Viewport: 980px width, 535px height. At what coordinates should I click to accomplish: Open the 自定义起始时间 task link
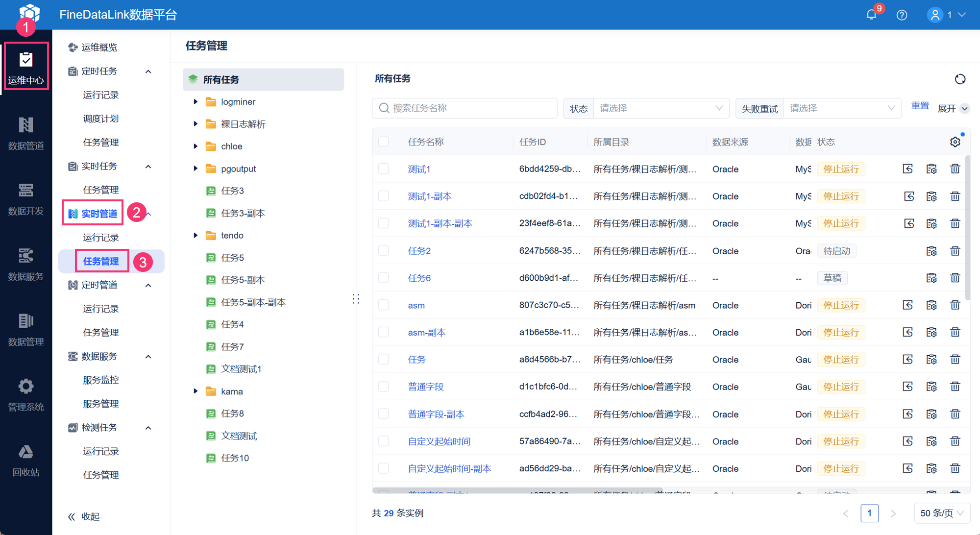(439, 441)
